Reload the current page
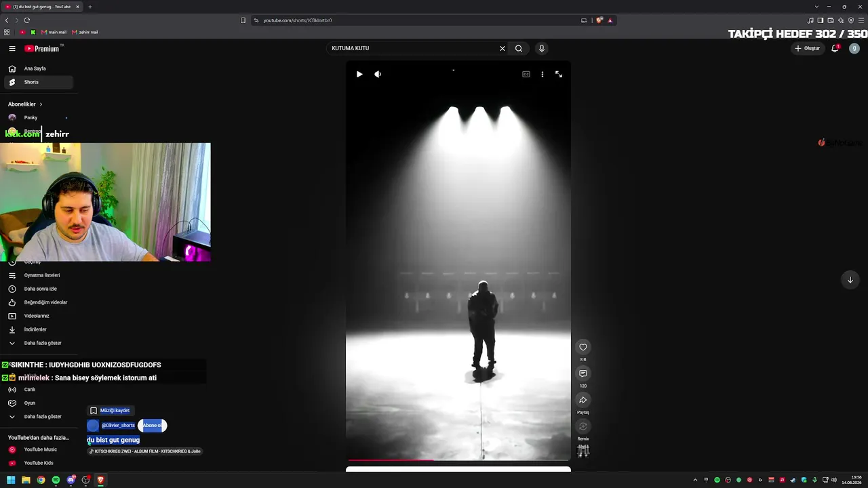The height and width of the screenshot is (488, 868). (27, 20)
